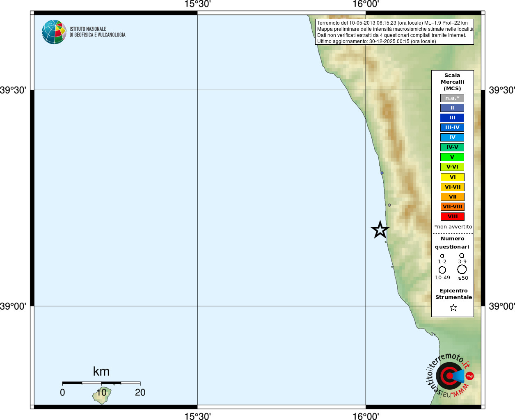Image resolution: width=515 pixels, height=420 pixels.
Task: Click the left 39°30' latitude label
Action: (13, 90)
